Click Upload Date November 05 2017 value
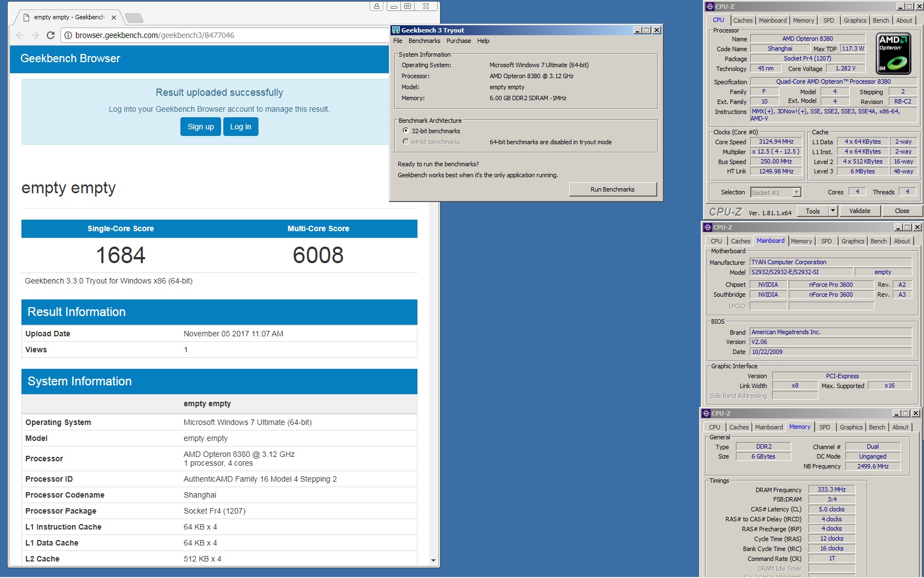The image size is (924, 578). coord(233,334)
